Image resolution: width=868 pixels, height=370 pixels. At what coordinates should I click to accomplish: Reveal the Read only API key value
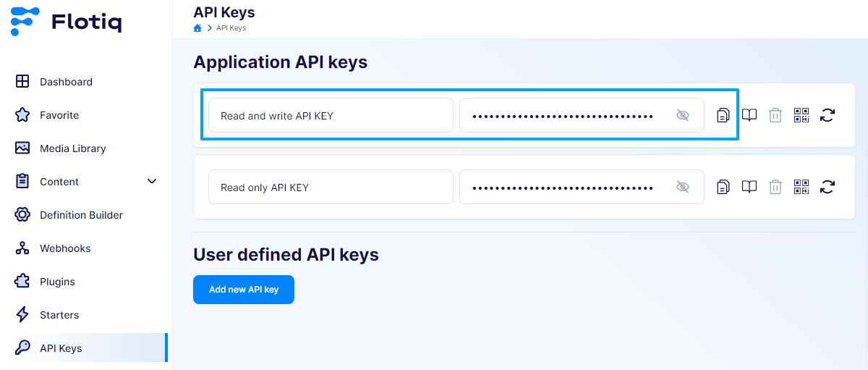682,188
